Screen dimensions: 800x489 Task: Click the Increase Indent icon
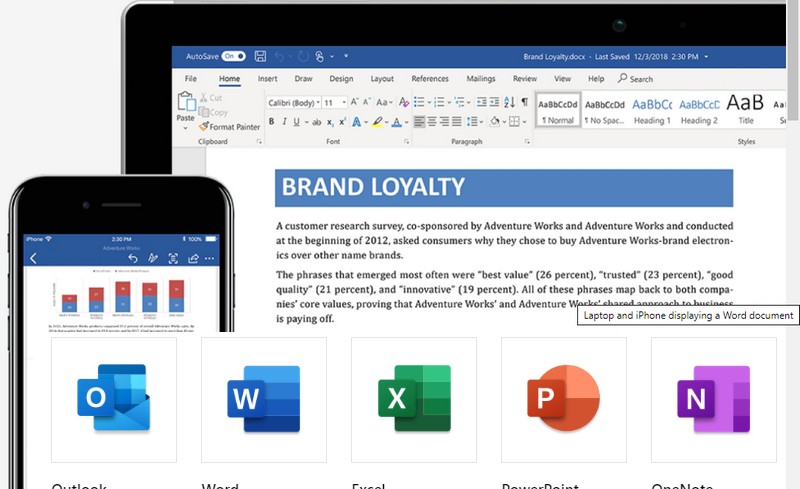(x=494, y=102)
